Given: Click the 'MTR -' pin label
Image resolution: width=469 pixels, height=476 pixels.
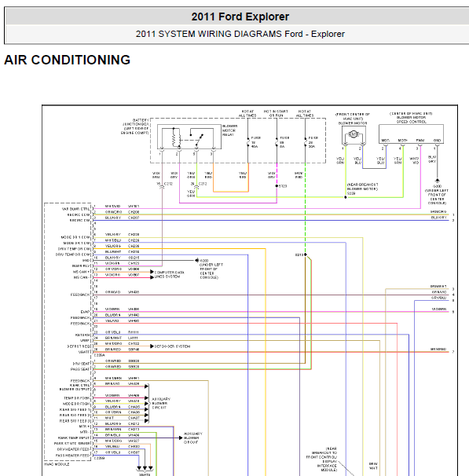Looking at the screenshot, I should [84, 432].
